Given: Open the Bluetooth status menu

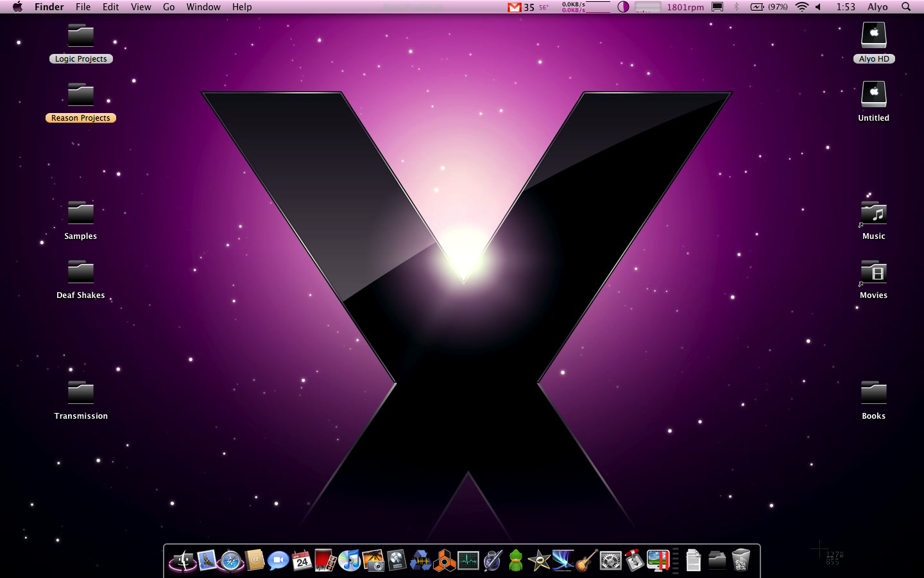Looking at the screenshot, I should click(x=737, y=7).
